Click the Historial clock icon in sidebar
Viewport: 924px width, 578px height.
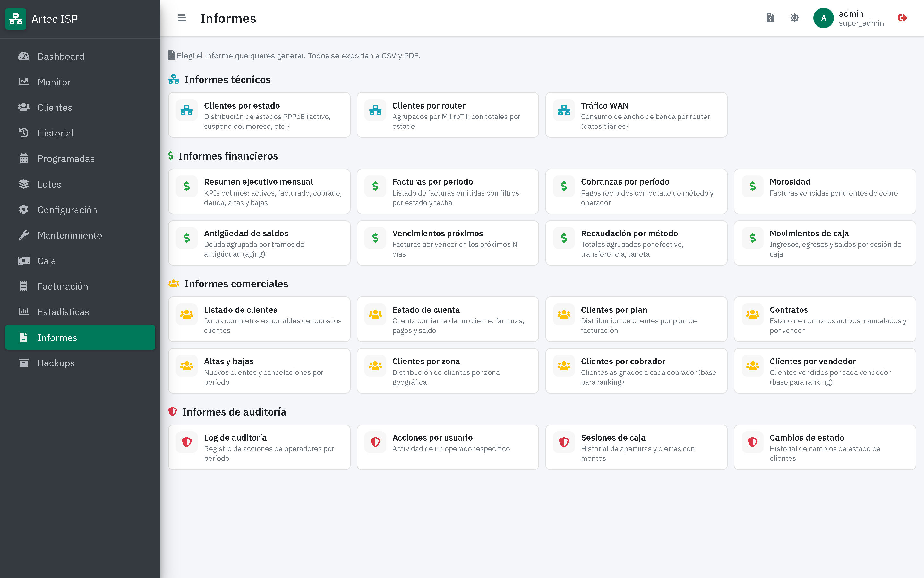click(x=24, y=133)
